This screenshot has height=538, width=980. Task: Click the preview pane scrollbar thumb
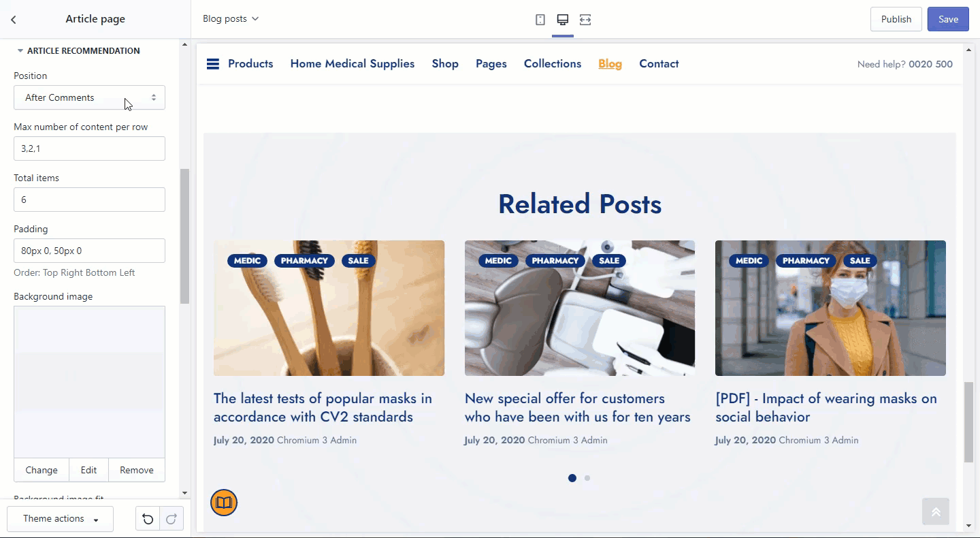pos(969,423)
